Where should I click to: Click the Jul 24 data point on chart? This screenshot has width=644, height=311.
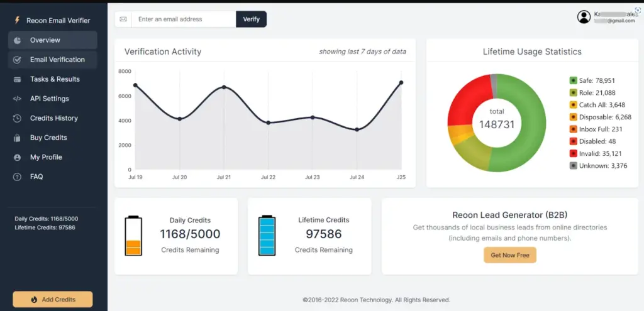click(357, 129)
